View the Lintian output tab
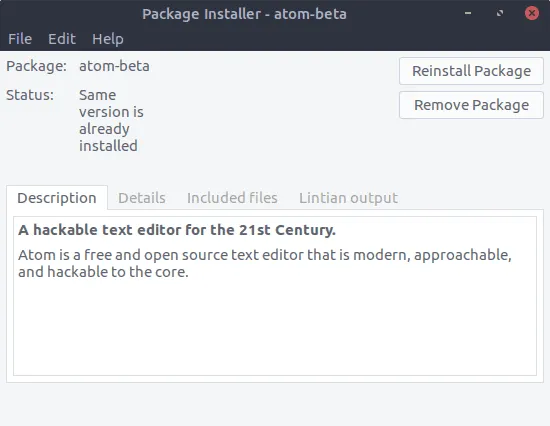 click(x=348, y=198)
